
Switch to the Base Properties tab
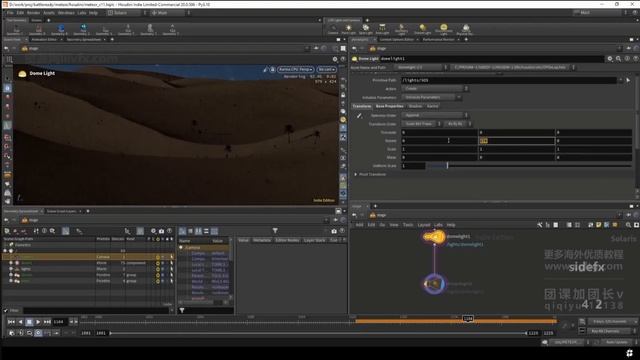(x=389, y=106)
